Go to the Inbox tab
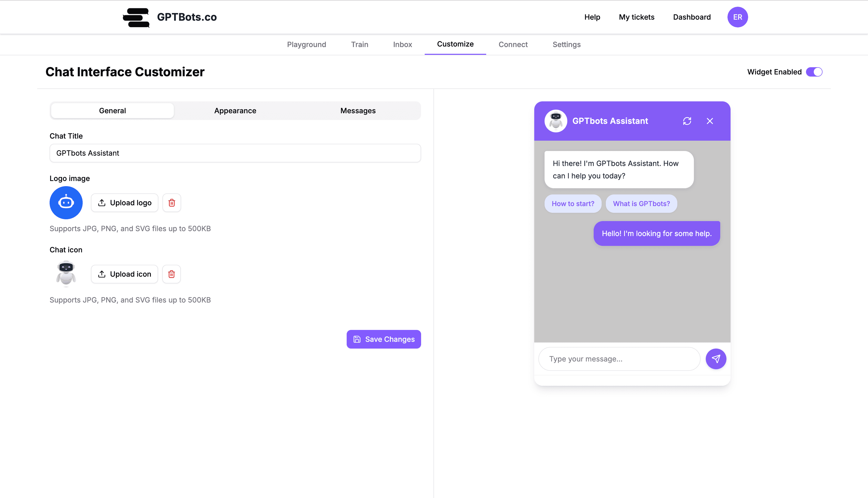This screenshot has width=868, height=498. click(x=402, y=44)
